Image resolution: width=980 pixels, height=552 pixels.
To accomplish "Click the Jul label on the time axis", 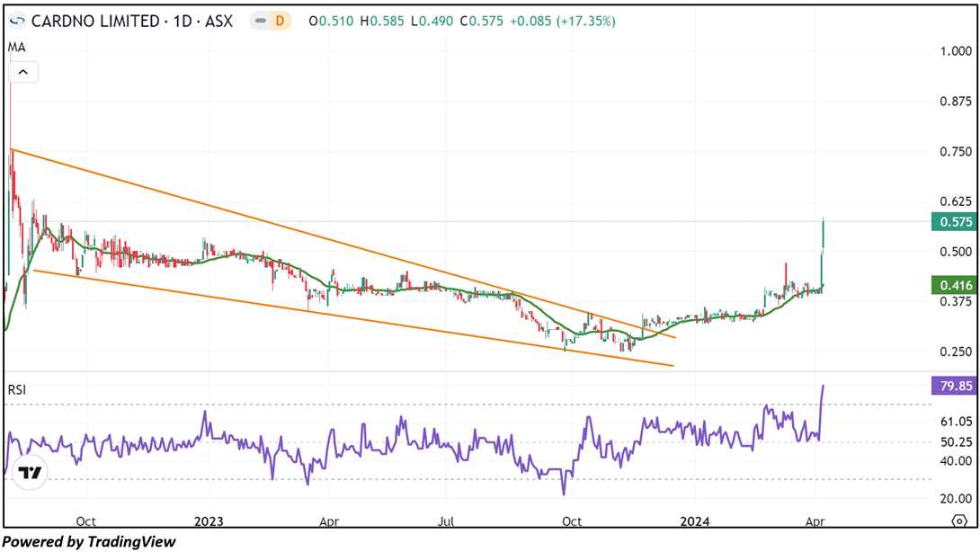I will 446,521.
